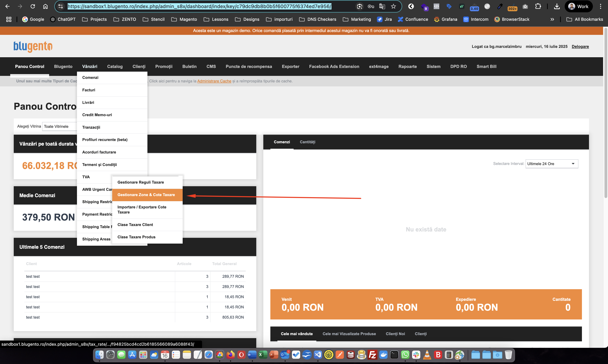The width and height of the screenshot is (608, 364).
Task: Open the Google Translate icon in address bar
Action: tap(382, 6)
